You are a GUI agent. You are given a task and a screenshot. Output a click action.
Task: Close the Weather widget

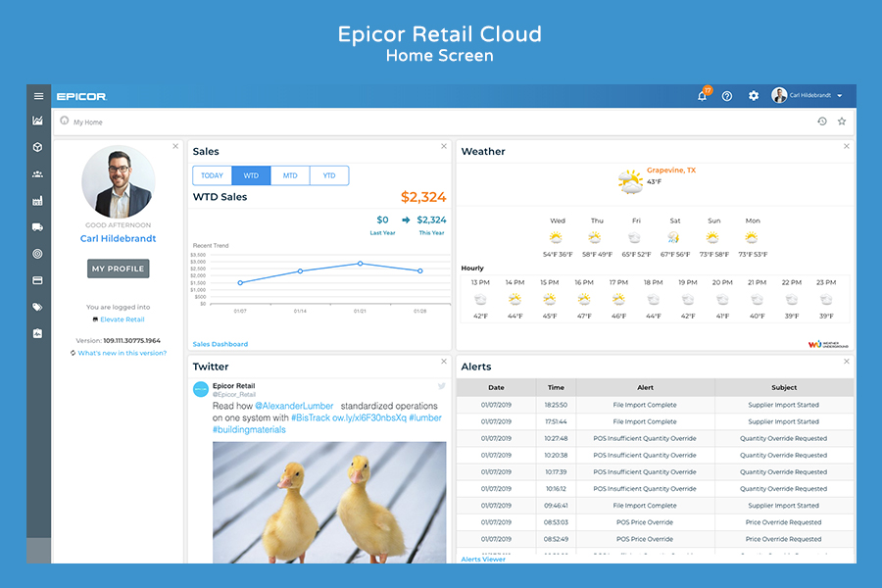(x=847, y=146)
